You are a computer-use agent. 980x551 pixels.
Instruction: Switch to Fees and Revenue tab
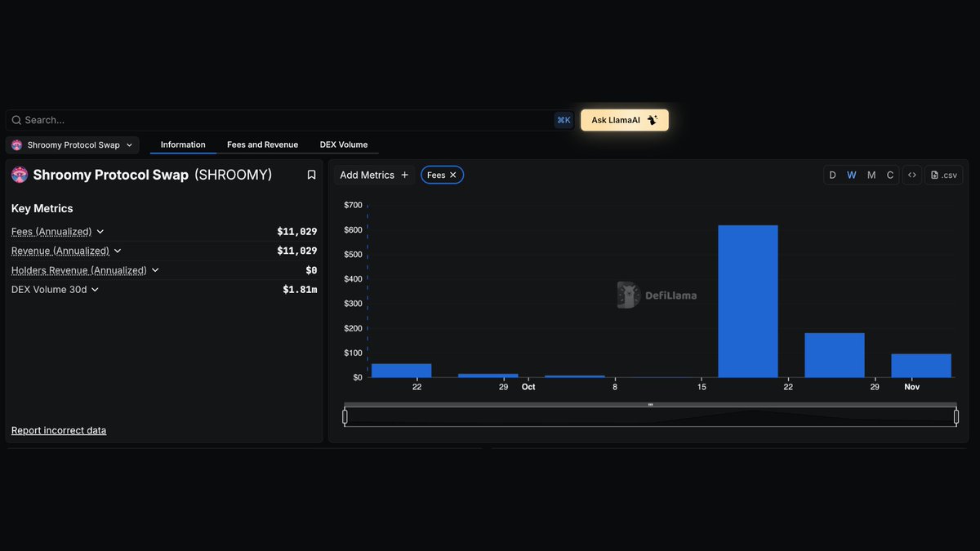(262, 144)
